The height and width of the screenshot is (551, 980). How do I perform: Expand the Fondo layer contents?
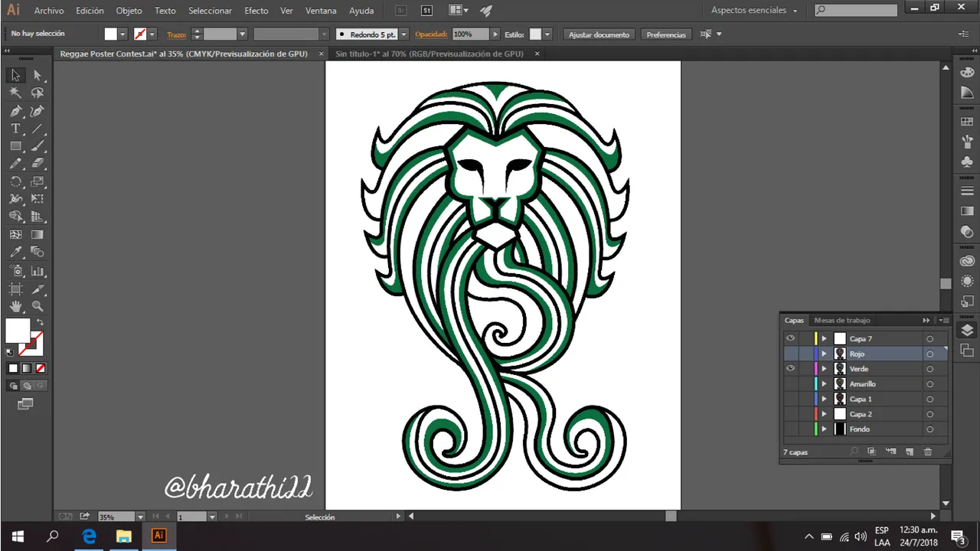point(825,429)
